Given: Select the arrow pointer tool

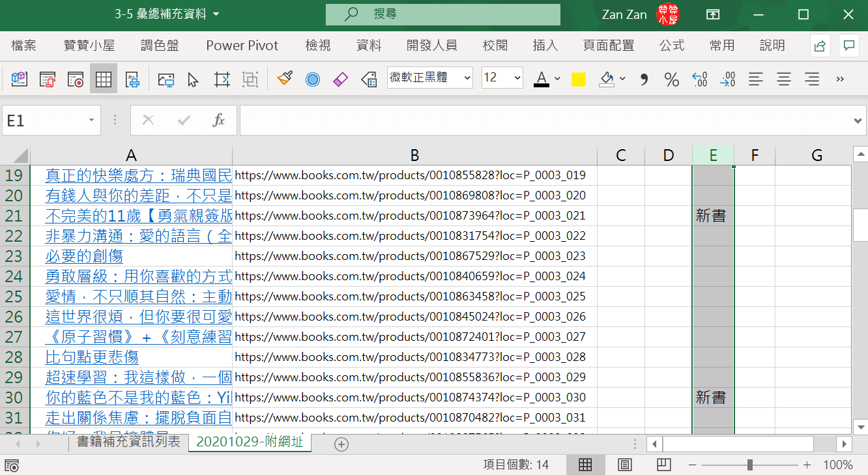Looking at the screenshot, I should click(194, 79).
